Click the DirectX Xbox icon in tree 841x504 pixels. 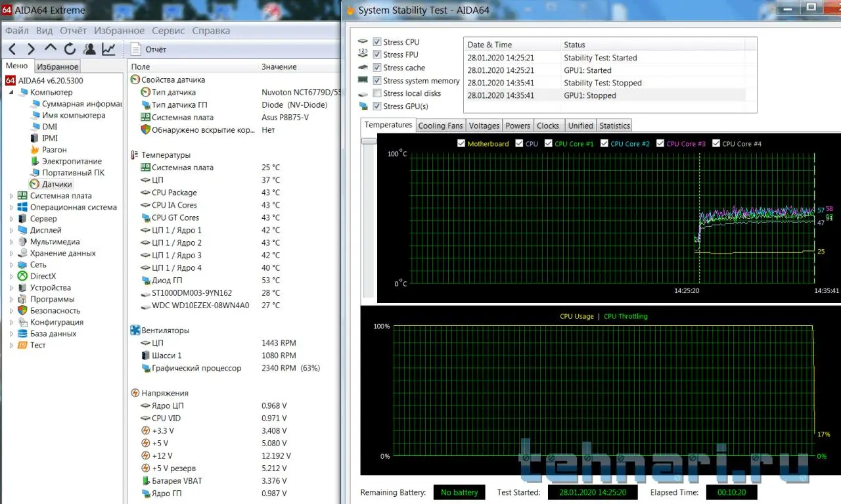[23, 276]
